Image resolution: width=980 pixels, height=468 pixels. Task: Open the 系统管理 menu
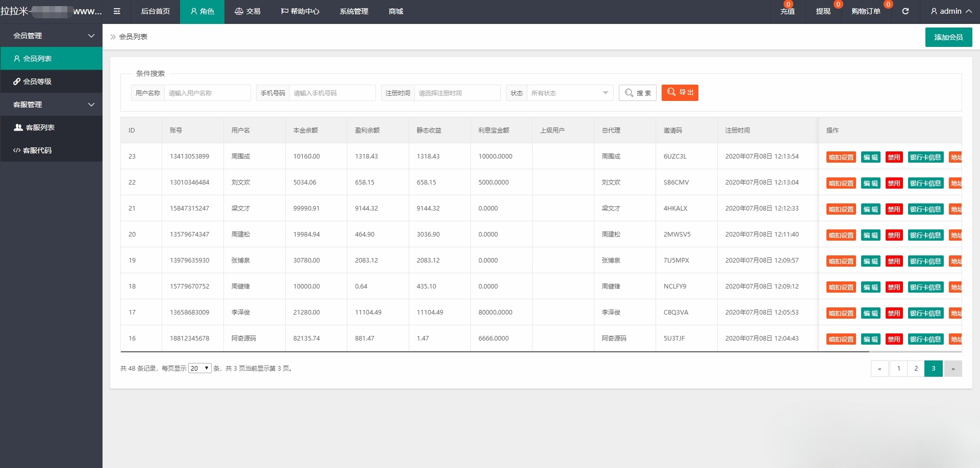pos(354,11)
